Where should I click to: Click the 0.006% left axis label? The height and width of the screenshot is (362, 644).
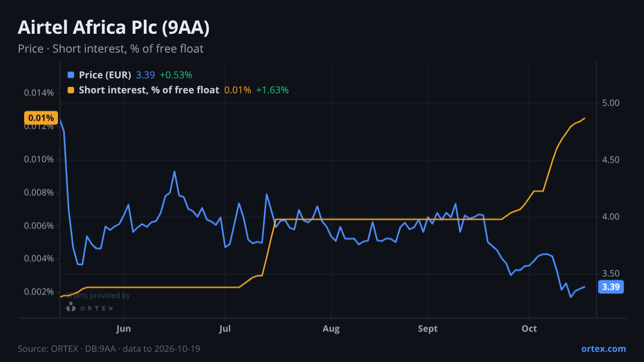pos(39,226)
